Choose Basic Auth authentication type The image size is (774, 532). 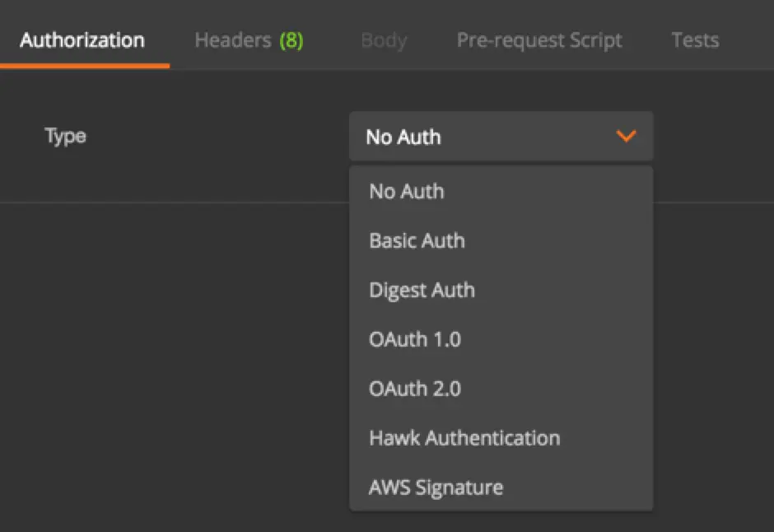point(417,240)
